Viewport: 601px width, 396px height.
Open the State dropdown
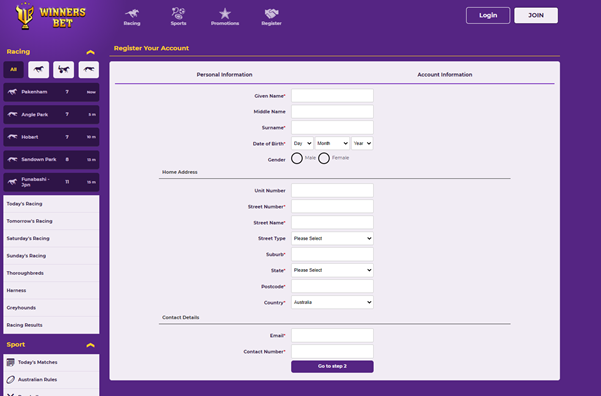click(x=332, y=270)
